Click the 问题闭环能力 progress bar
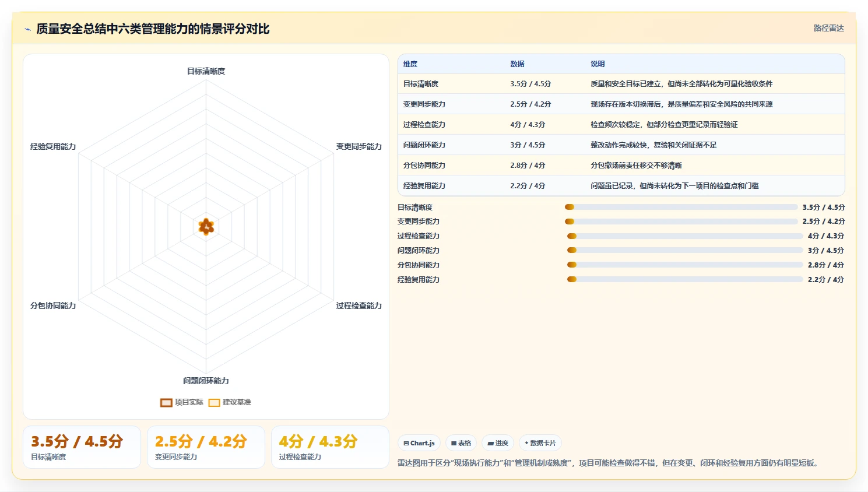This screenshot has height=492, width=868. (x=685, y=250)
